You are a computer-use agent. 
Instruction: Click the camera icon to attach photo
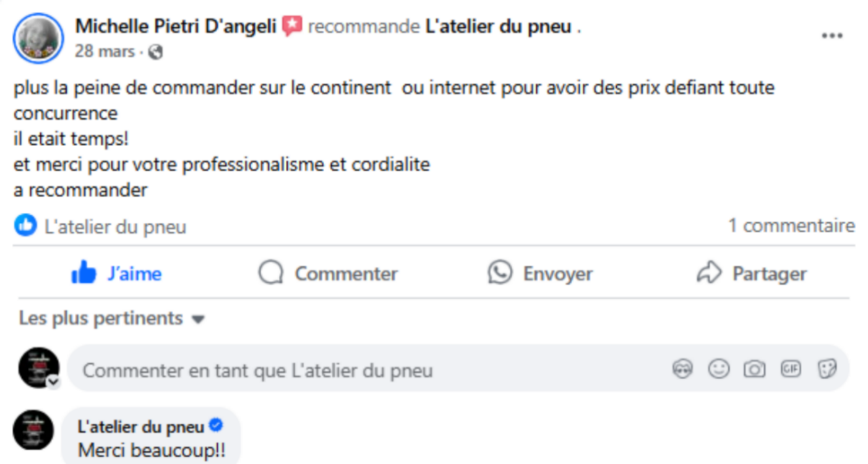[x=754, y=369]
